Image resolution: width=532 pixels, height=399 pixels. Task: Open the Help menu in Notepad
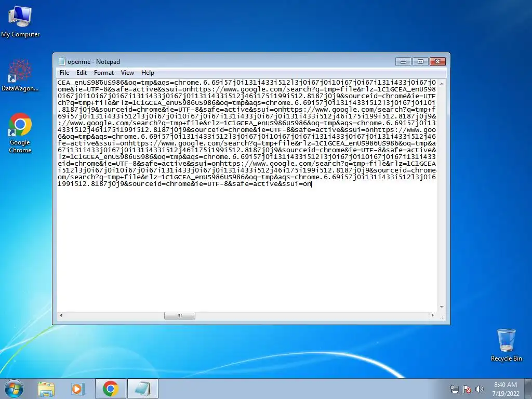pos(148,73)
